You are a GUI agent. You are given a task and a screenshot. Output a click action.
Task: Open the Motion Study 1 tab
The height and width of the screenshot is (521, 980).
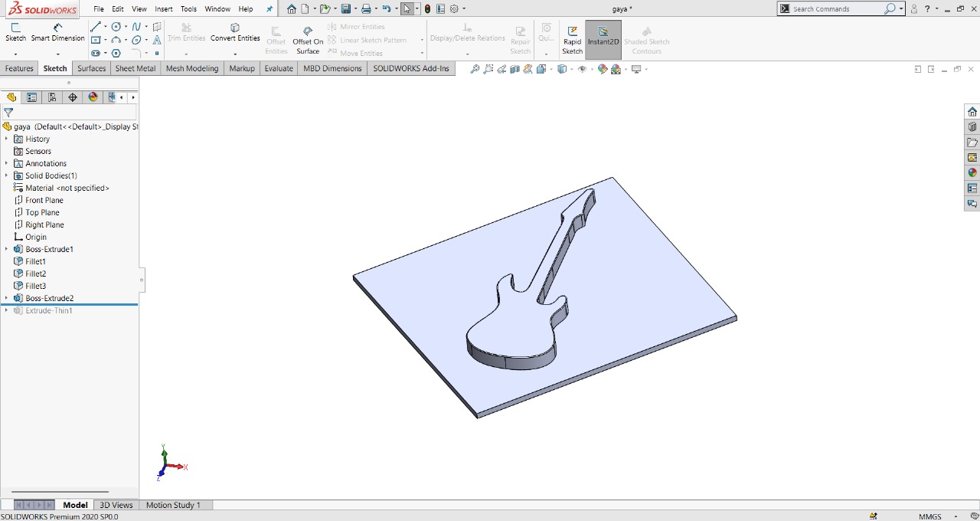[173, 505]
